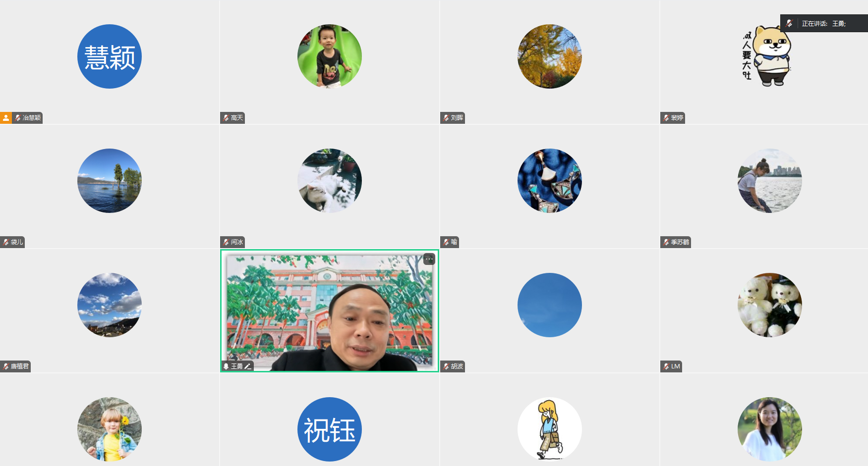Click the muted mic icon next to 裴婷
The height and width of the screenshot is (466, 868).
tap(666, 118)
